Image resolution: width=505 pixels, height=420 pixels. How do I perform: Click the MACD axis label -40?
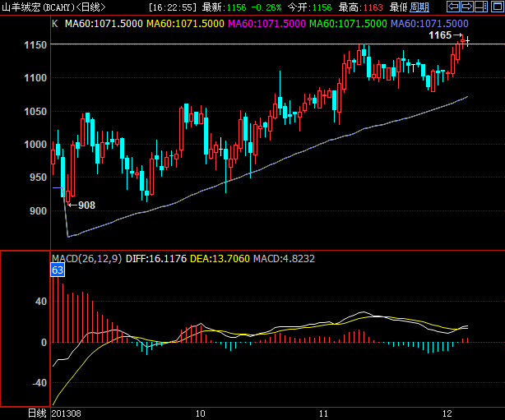coord(39,383)
